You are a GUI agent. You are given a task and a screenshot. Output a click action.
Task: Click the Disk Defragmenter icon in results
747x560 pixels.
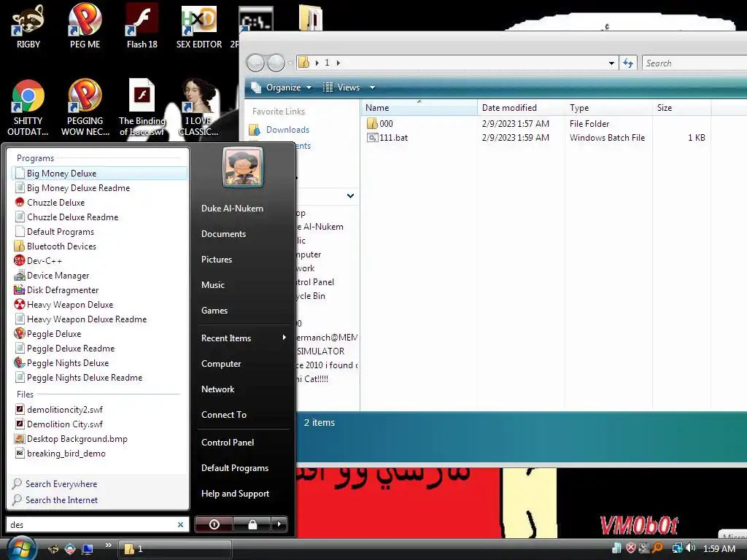tap(20, 290)
